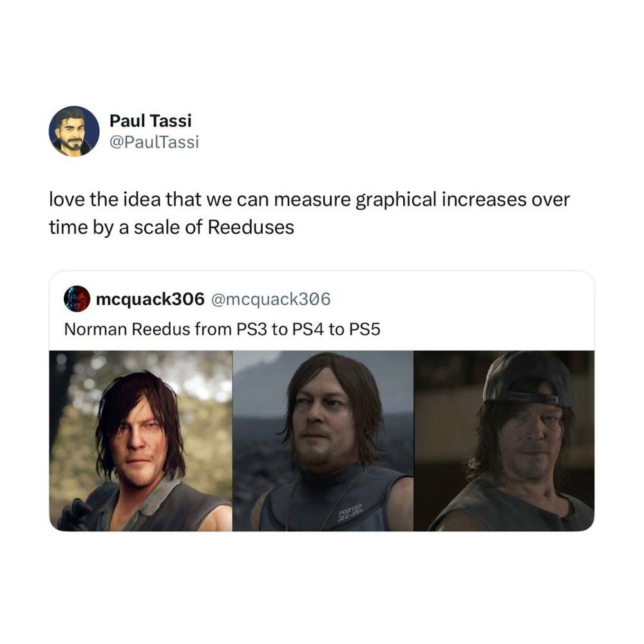Screen dimensions: 644x644
Task: Click the gloved hand in left image
Action: (x=75, y=513)
